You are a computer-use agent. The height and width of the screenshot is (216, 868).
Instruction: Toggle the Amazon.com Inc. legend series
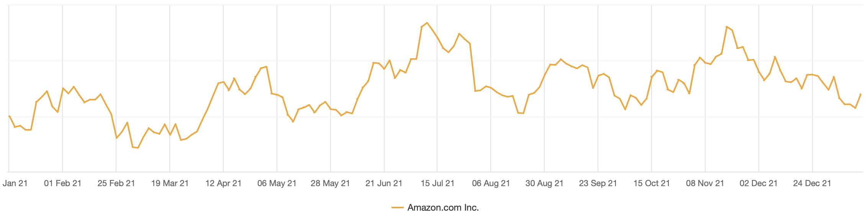point(443,208)
